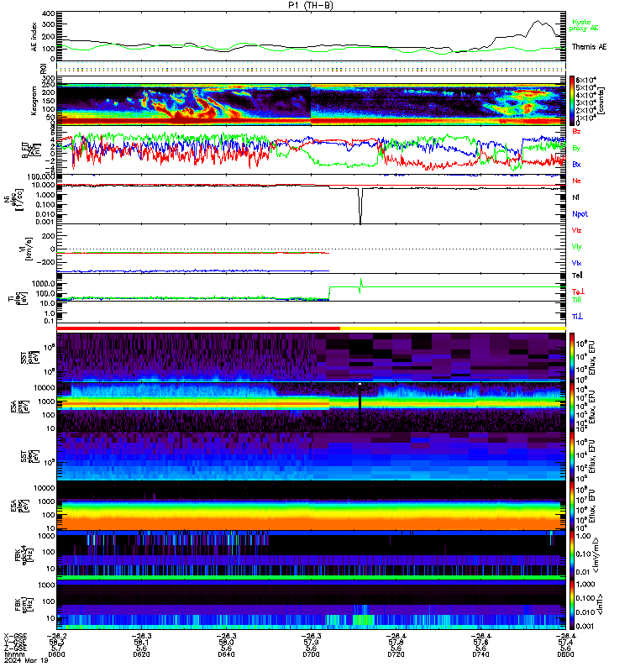Click the 0700 time tick label
630x672 pixels.
(x=311, y=654)
